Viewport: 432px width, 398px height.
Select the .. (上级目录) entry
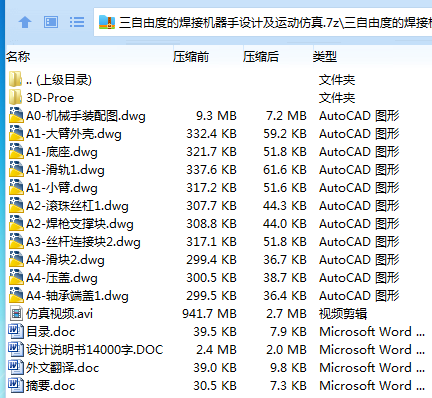pos(59,80)
